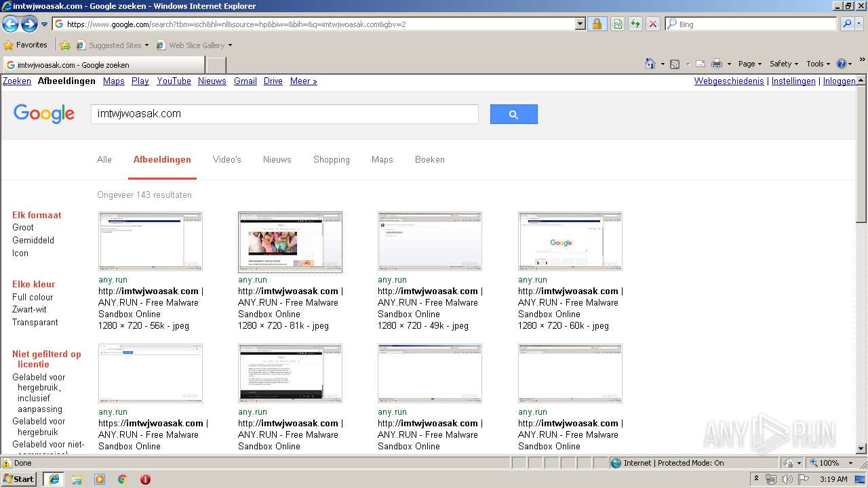The image size is (868, 488).
Task: Switch to the Boeken results tab
Action: click(430, 160)
